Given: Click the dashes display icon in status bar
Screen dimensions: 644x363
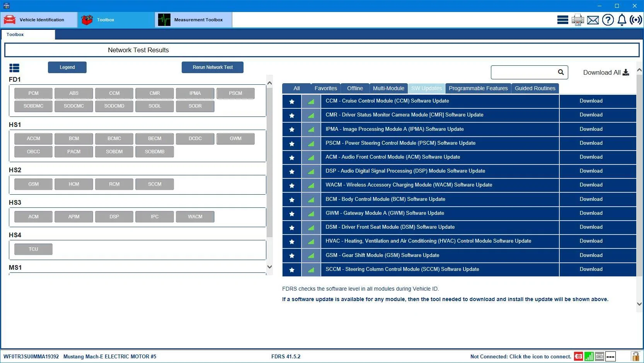Looking at the screenshot, I should coord(610,356).
